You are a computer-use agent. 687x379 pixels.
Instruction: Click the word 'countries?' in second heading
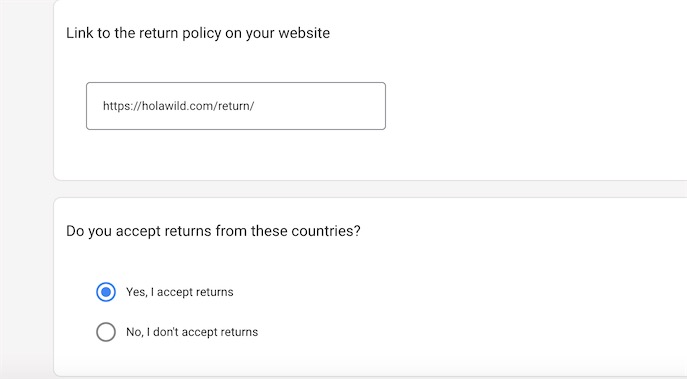[326, 231]
